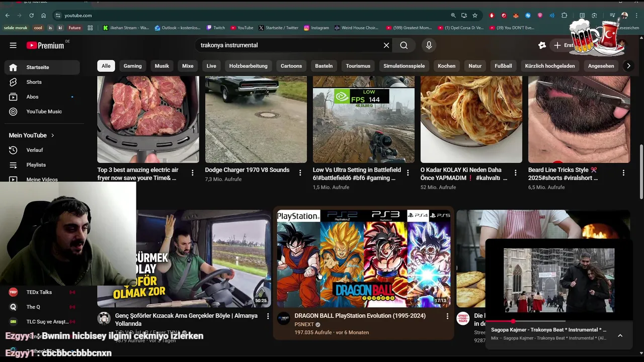Select the Simulationsspiele filter chip
Image resolution: width=644 pixels, height=362 pixels.
pyautogui.click(x=404, y=66)
